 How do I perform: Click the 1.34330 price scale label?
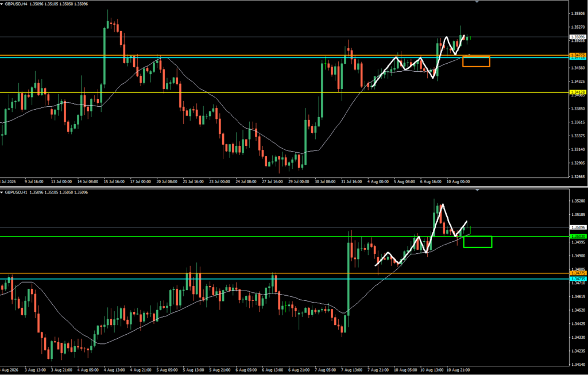click(x=578, y=338)
